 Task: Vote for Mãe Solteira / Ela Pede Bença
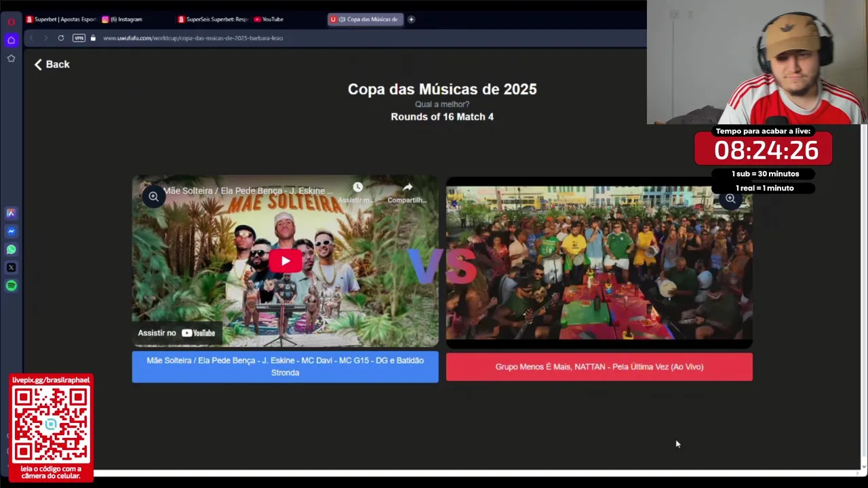click(x=285, y=367)
